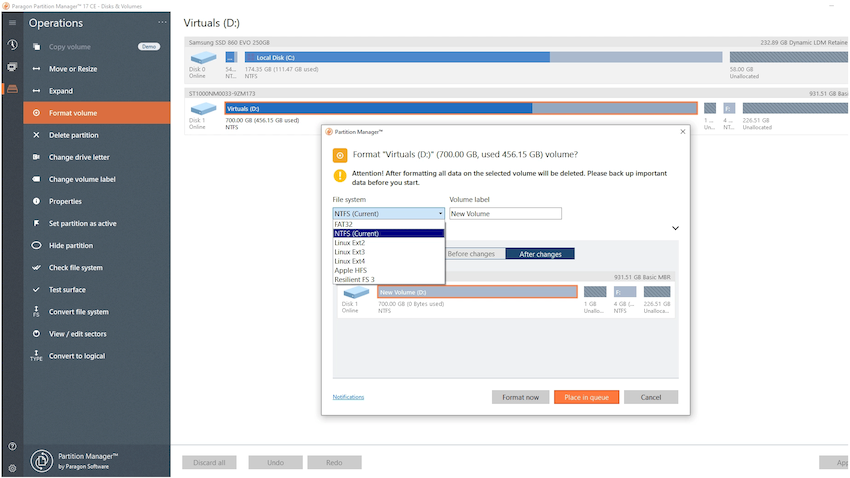The width and height of the screenshot is (850, 478).
Task: Click the Copy volume icon
Action: point(36,47)
